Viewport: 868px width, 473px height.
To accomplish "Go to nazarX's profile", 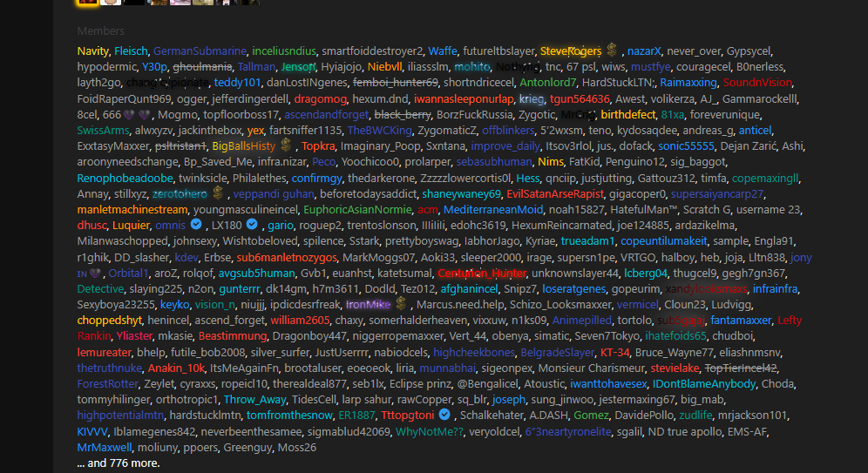I will pyautogui.click(x=644, y=51).
